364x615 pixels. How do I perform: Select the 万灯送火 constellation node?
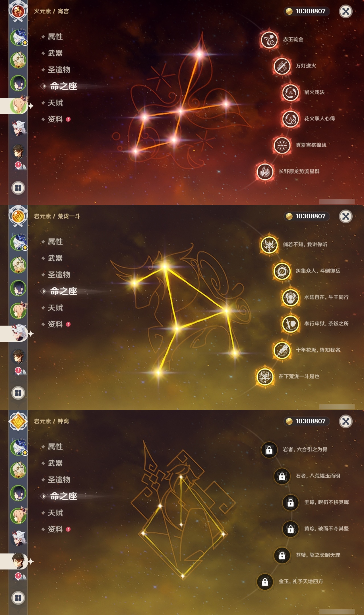point(282,66)
